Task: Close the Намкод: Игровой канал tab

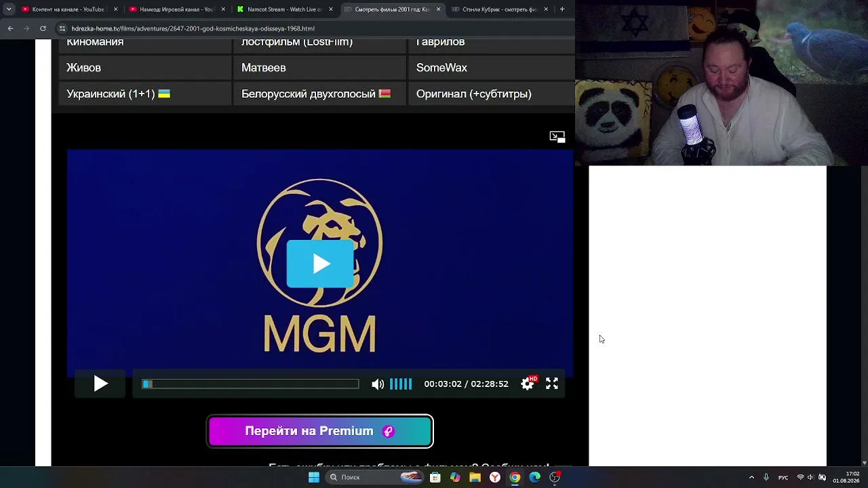Action: [x=223, y=9]
